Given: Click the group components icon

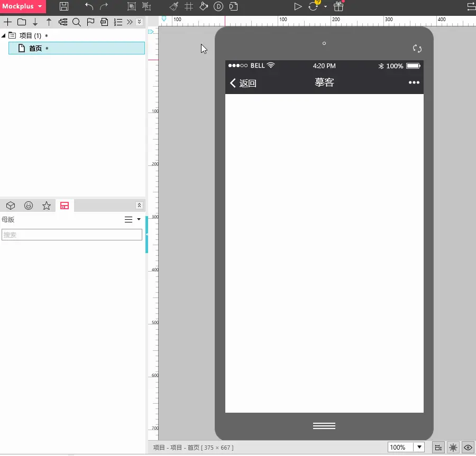Looking at the screenshot, I should coord(132,6).
